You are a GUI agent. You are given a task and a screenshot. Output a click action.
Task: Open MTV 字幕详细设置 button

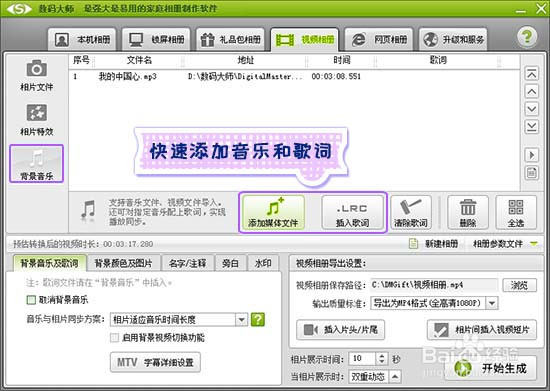[155, 362]
